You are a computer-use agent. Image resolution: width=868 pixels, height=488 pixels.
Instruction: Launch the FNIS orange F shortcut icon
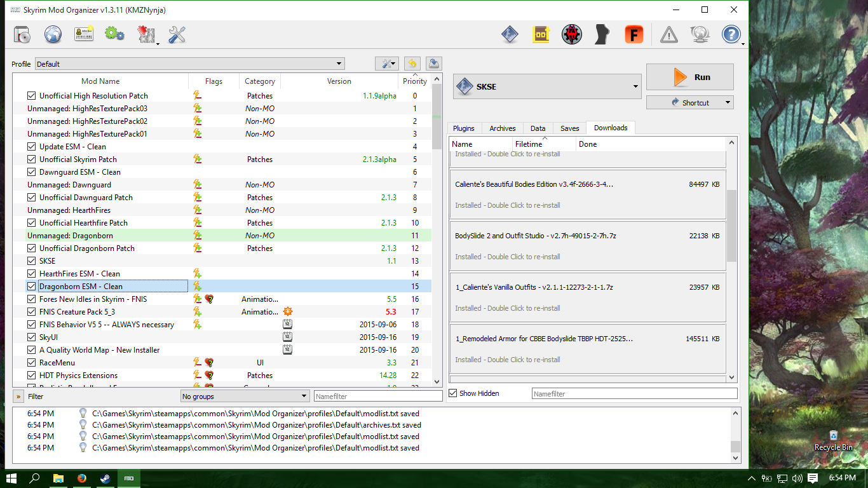click(634, 34)
